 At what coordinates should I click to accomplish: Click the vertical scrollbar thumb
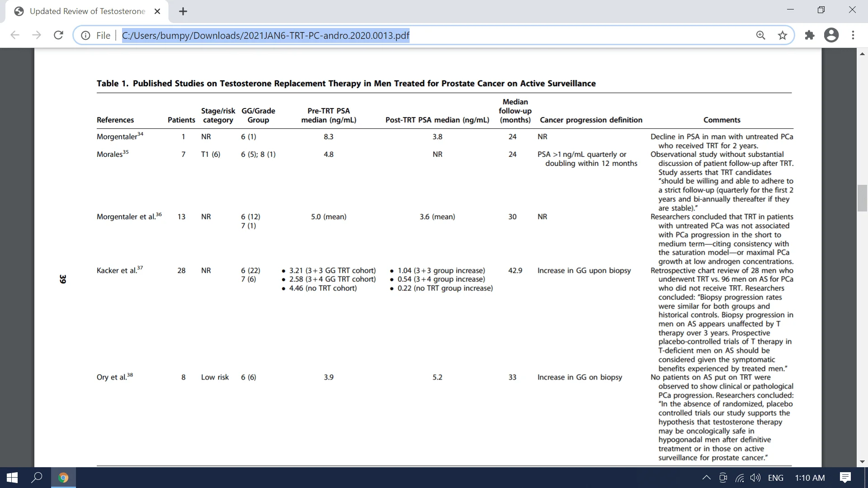point(862,198)
